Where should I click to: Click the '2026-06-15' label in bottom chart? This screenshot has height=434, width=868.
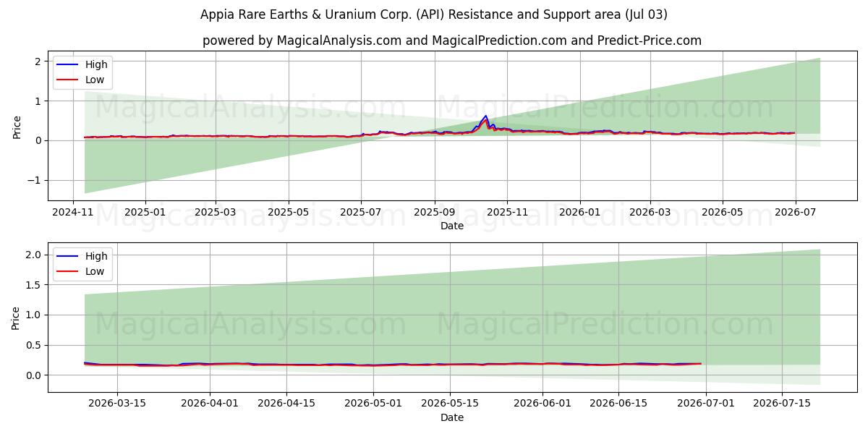tap(618, 405)
